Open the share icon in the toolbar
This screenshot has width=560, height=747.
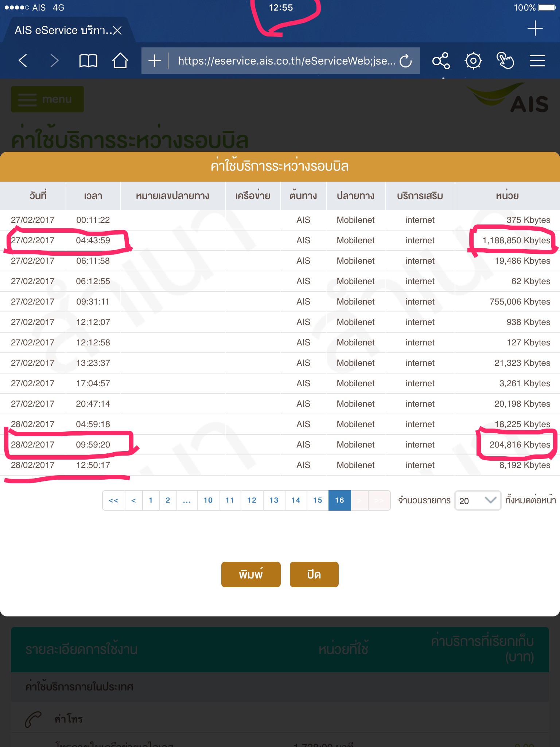[441, 61]
